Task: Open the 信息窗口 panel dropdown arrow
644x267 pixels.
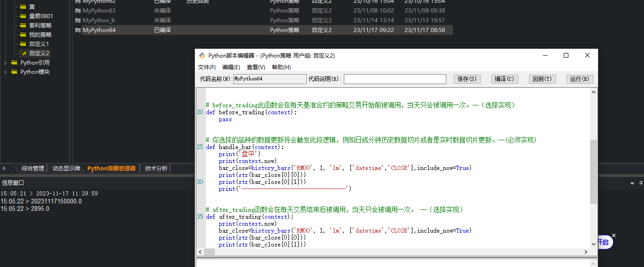Action: point(632,183)
